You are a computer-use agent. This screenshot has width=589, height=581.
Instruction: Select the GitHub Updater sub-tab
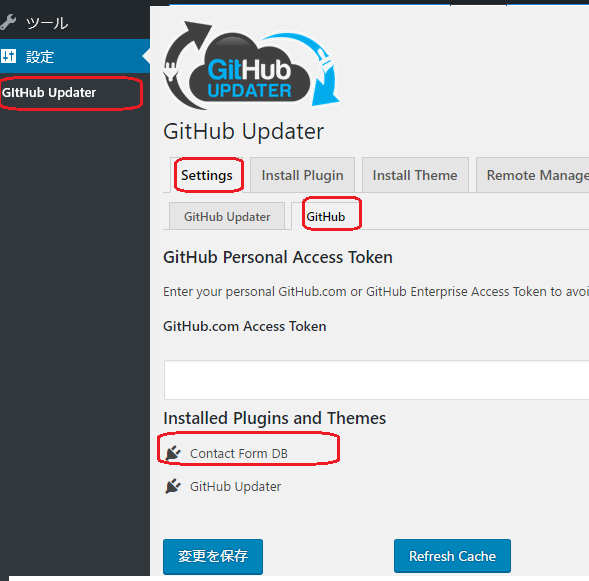[x=227, y=216]
